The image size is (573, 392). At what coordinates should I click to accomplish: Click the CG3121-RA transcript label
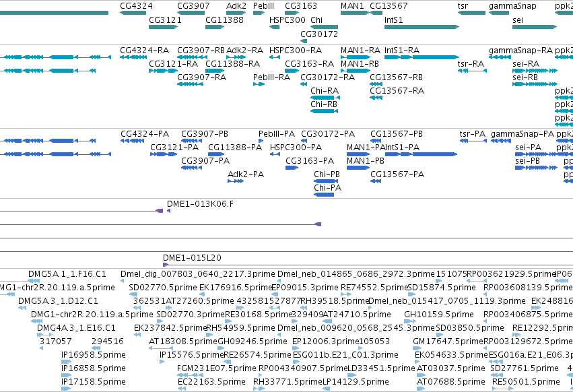click(174, 63)
